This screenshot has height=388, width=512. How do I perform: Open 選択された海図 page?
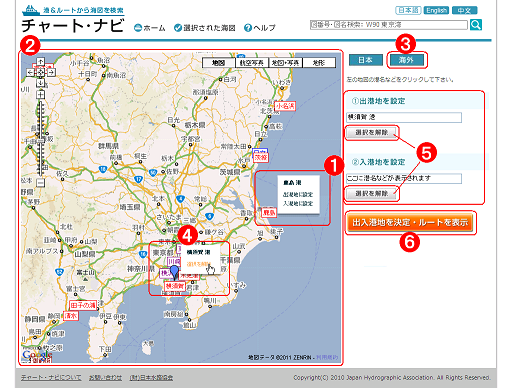(205, 28)
